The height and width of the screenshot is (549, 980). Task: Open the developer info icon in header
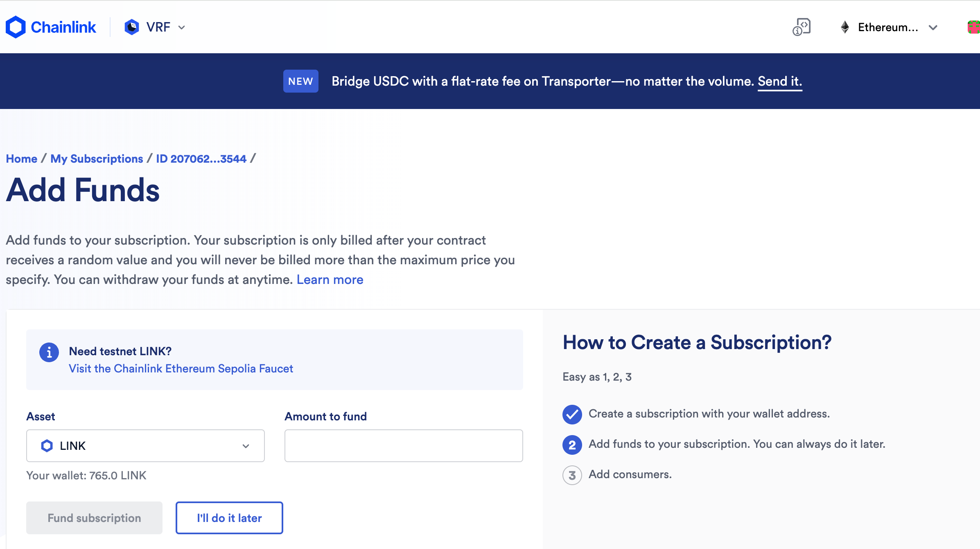[x=801, y=27]
